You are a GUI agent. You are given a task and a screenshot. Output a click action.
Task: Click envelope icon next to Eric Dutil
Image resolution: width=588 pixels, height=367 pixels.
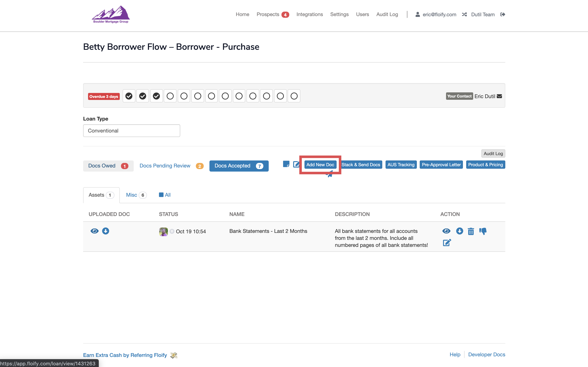tap(499, 96)
